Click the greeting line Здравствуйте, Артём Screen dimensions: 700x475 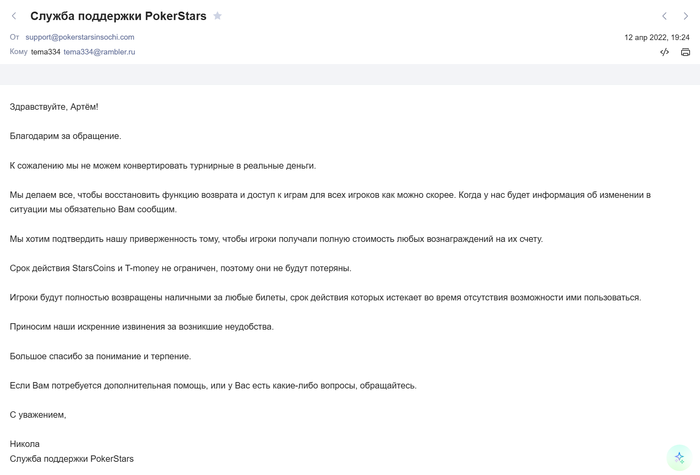(54, 107)
